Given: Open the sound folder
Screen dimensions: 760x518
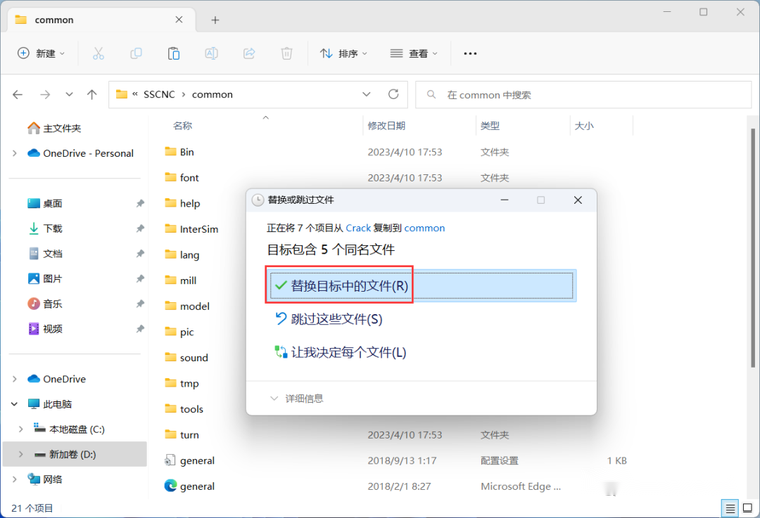Looking at the screenshot, I should (x=187, y=358).
